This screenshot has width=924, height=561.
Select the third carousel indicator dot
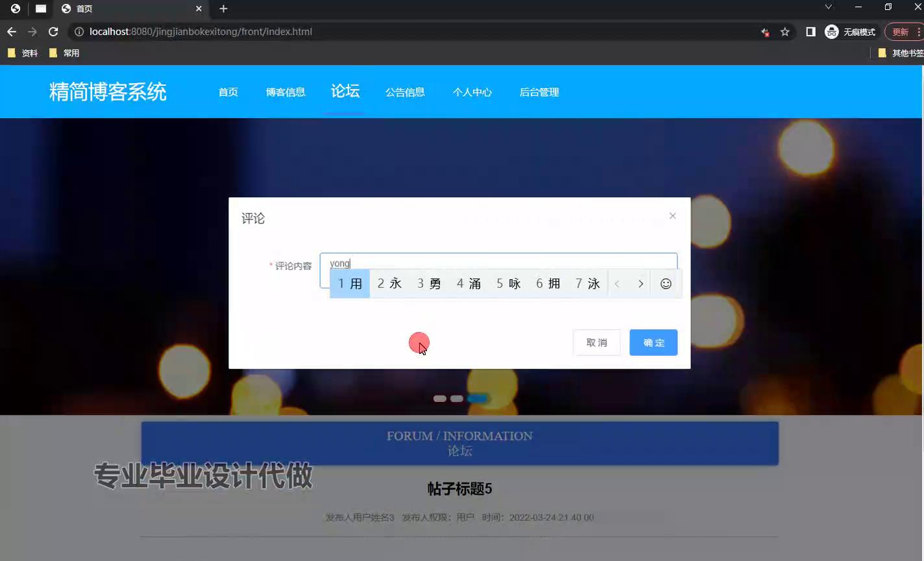pyautogui.click(x=478, y=399)
